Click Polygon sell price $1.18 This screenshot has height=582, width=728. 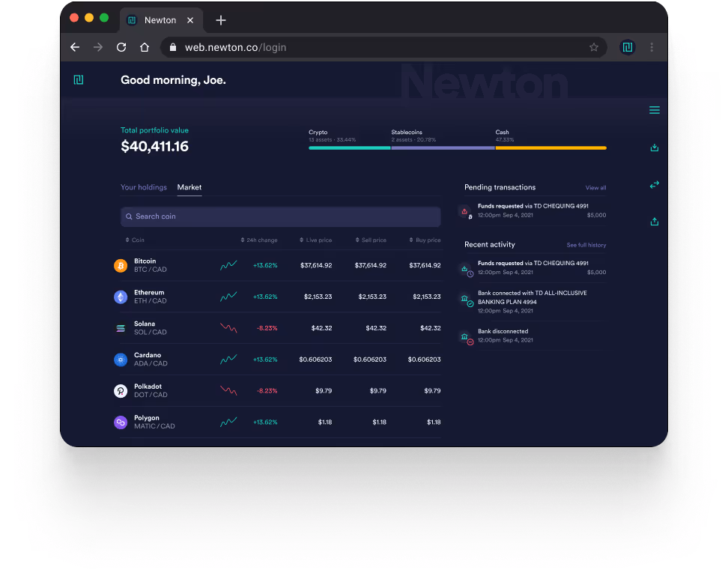click(379, 422)
